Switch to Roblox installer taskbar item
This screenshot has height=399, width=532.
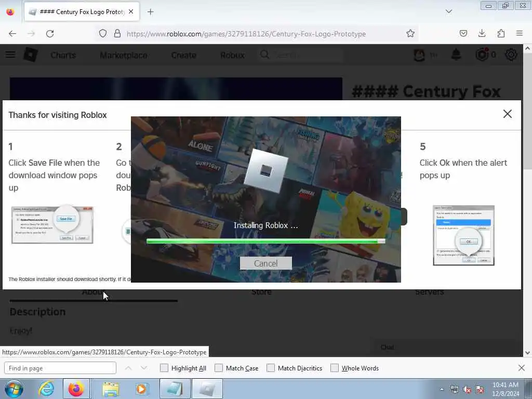(x=207, y=389)
